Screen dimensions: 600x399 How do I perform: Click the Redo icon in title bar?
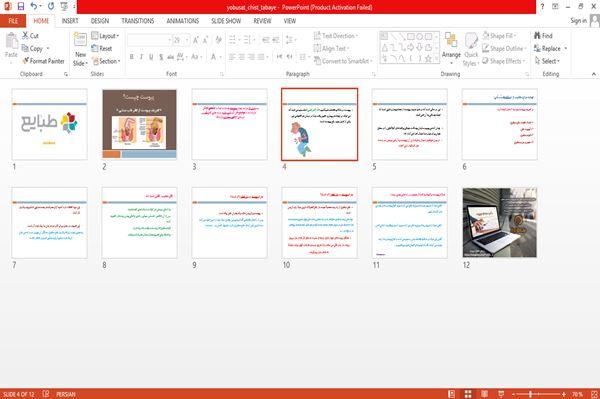pos(51,7)
